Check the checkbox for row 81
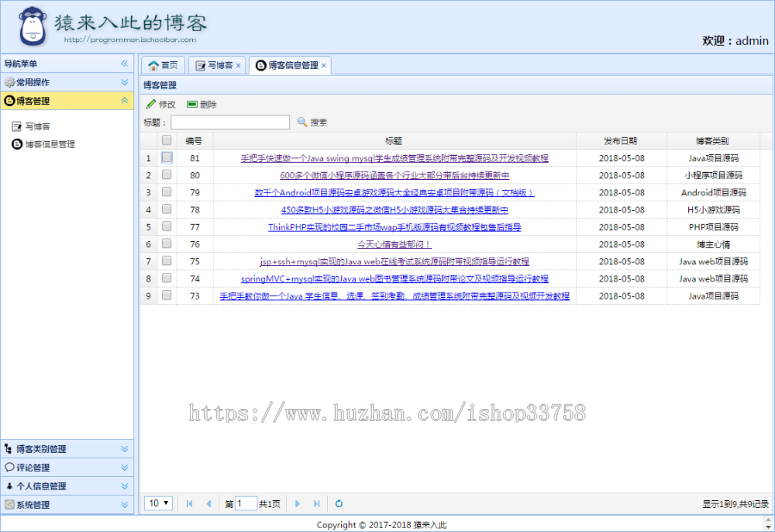This screenshot has height=532, width=775. pos(164,158)
